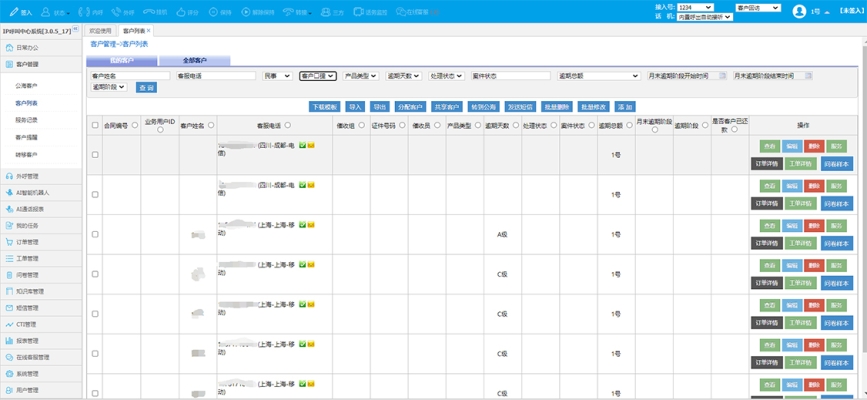Select the 客户姓名 column sort radio button
The width and height of the screenshot is (867, 400).
point(211,126)
